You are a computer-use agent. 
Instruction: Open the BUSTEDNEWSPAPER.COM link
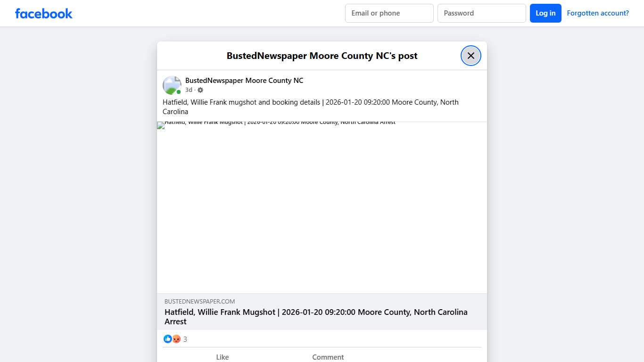[199, 301]
